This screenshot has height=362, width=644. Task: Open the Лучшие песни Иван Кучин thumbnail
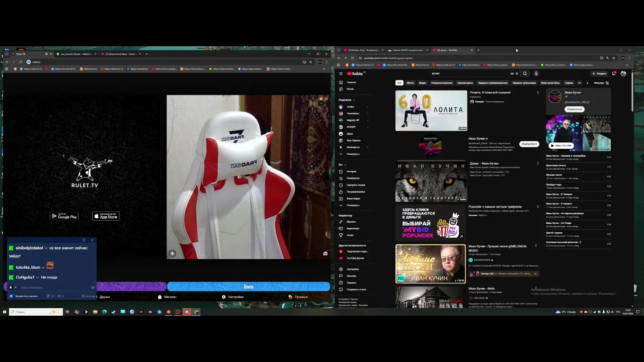coord(431,264)
